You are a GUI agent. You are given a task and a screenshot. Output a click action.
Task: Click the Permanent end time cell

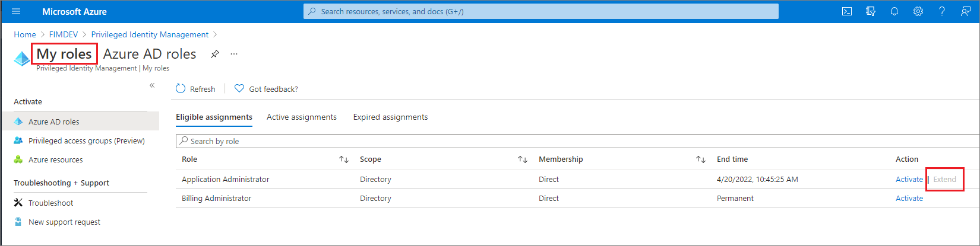coord(735,198)
